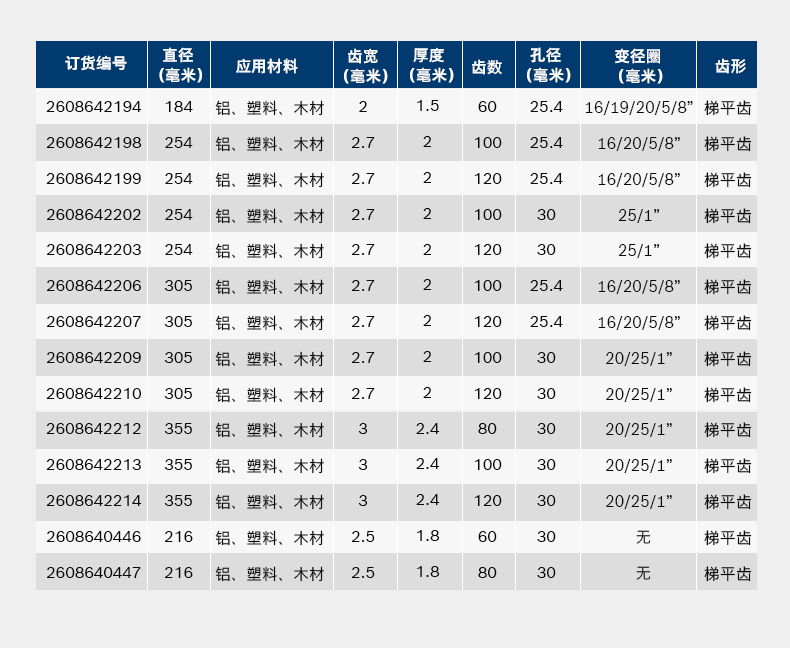Select order number 2608640447
The width and height of the screenshot is (790, 648).
93,573
